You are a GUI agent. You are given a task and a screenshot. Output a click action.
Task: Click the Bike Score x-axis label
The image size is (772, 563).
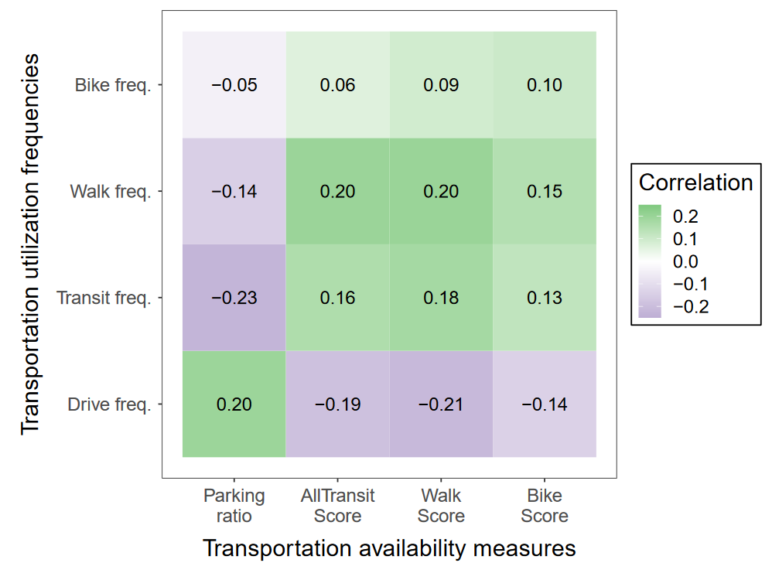545,506
